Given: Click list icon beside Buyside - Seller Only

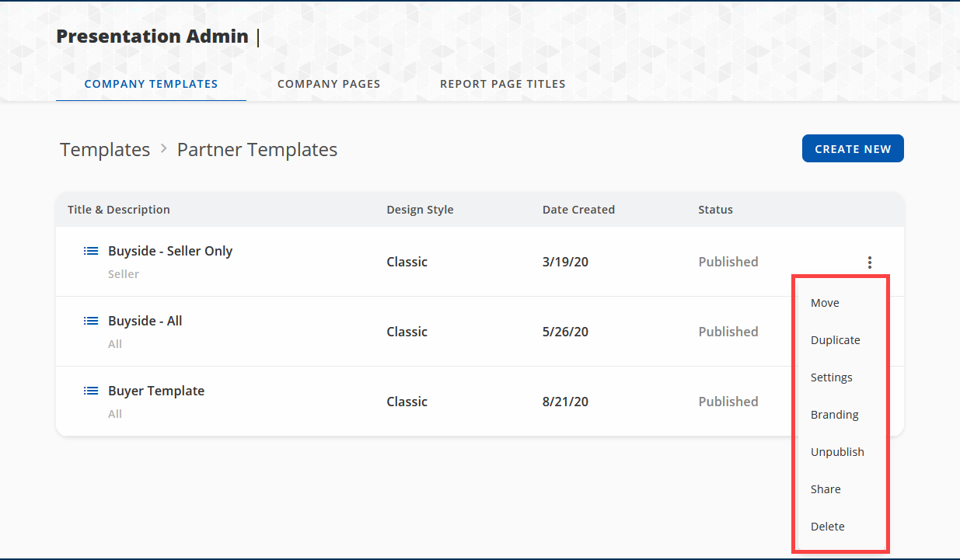Looking at the screenshot, I should click(91, 251).
